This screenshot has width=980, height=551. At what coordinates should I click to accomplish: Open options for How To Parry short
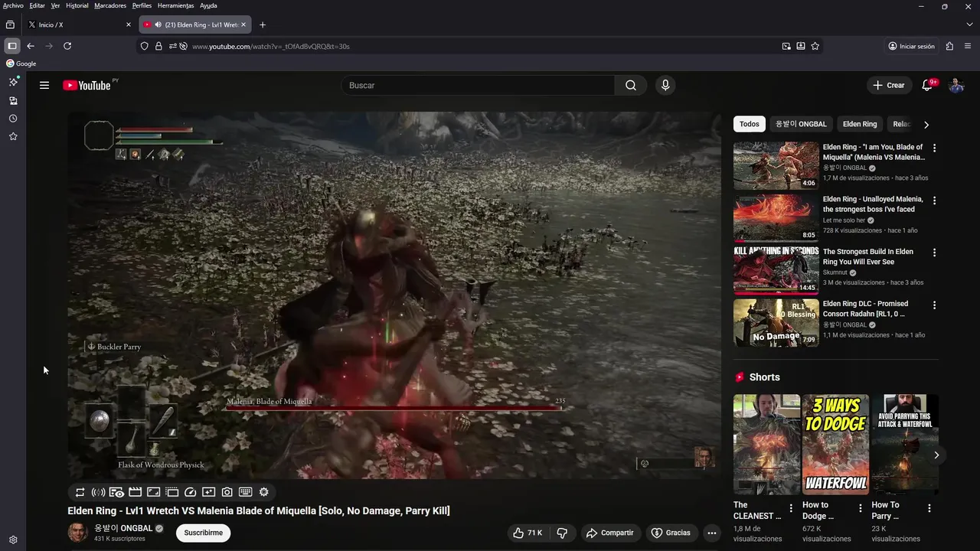coord(929,508)
